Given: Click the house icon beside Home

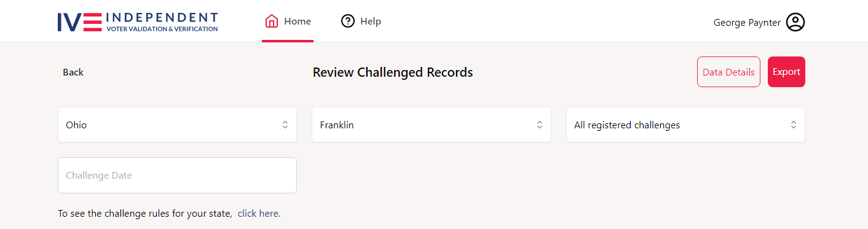Looking at the screenshot, I should coord(272,21).
